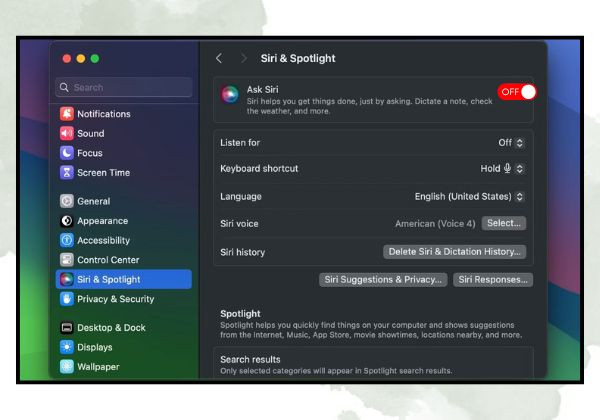Click the sidebar Search field
The width and height of the screenshot is (600, 420).
tap(124, 87)
